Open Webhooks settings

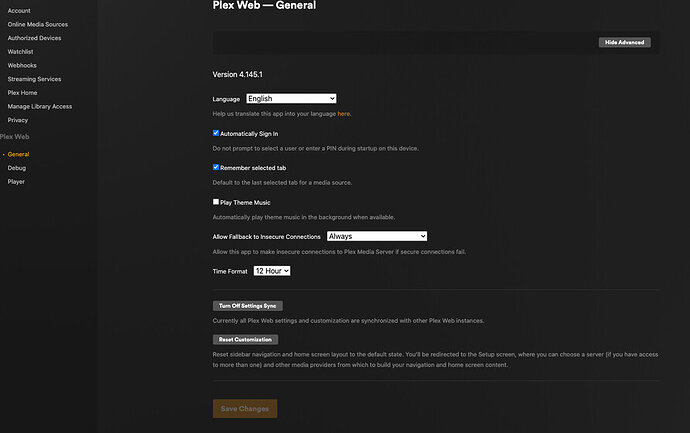22,65
